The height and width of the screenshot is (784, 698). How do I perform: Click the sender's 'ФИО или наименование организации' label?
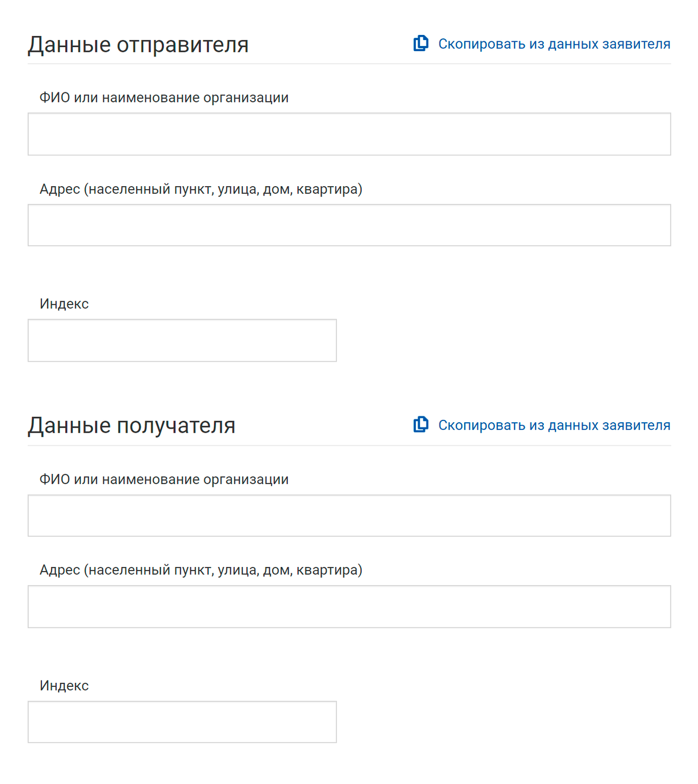coord(164,98)
